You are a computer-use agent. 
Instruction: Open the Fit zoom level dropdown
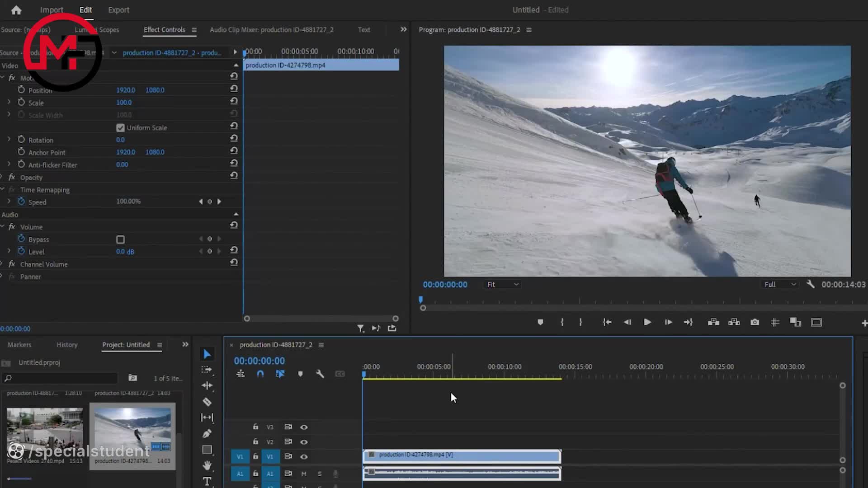tap(502, 284)
